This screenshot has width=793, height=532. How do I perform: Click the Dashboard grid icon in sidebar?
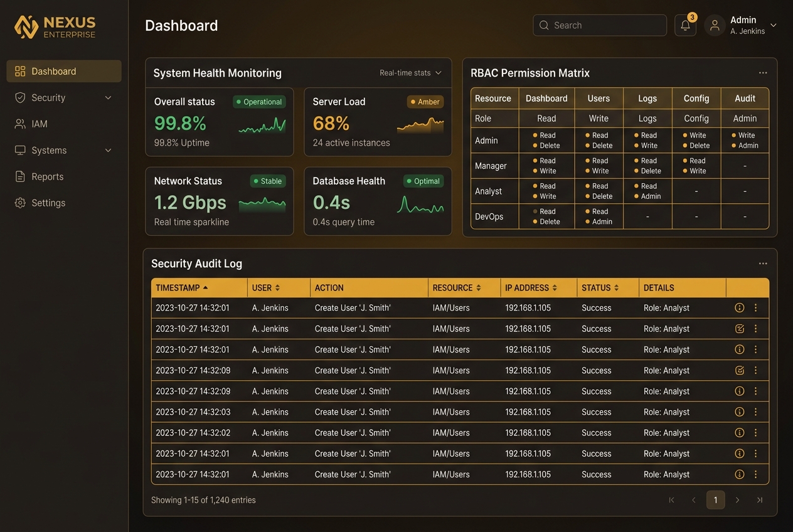20,72
